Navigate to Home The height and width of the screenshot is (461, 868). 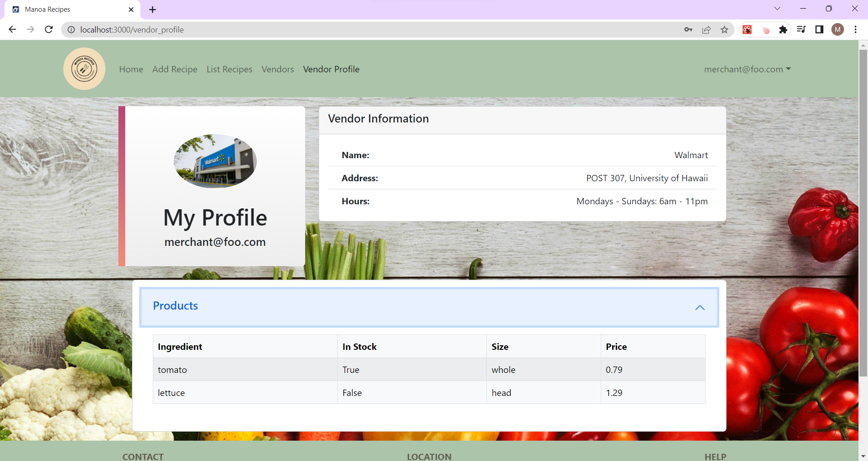click(x=131, y=69)
